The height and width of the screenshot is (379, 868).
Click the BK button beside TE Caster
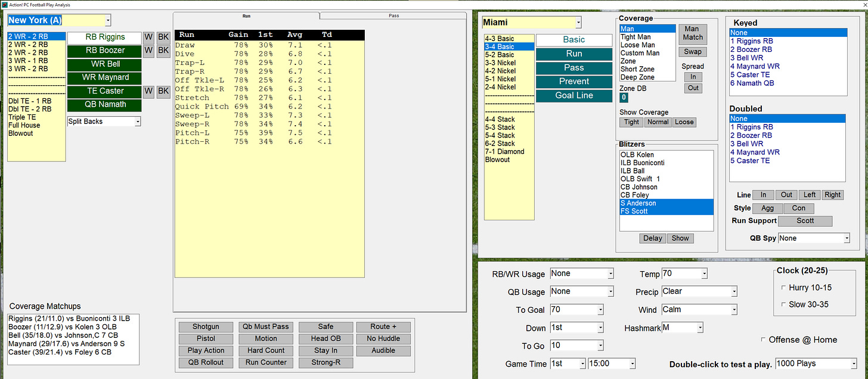click(163, 91)
